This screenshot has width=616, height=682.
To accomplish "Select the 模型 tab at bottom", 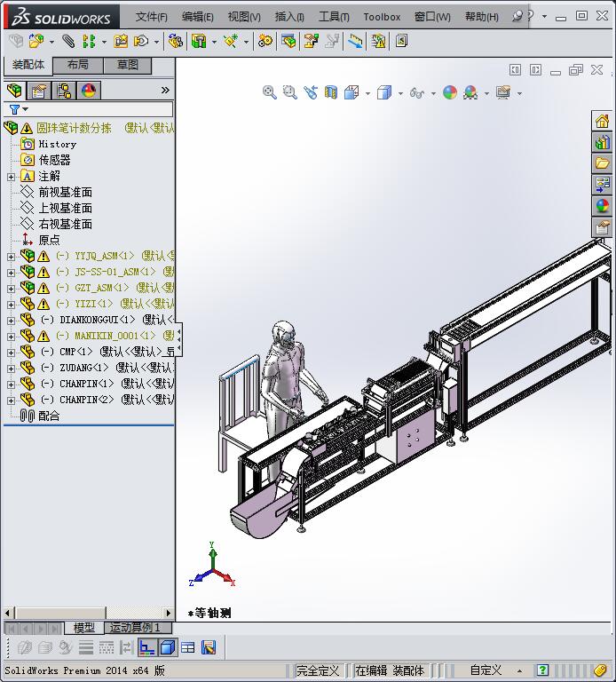I will (x=84, y=627).
